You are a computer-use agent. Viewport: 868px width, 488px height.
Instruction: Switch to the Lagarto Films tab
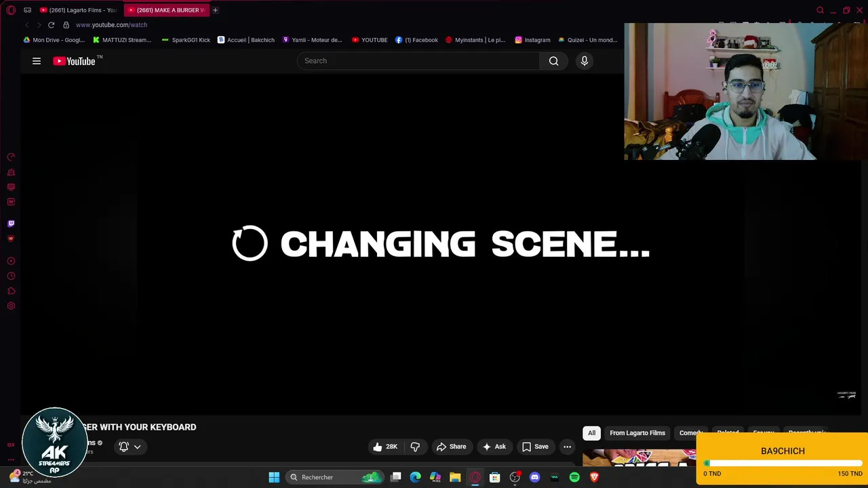tap(79, 10)
